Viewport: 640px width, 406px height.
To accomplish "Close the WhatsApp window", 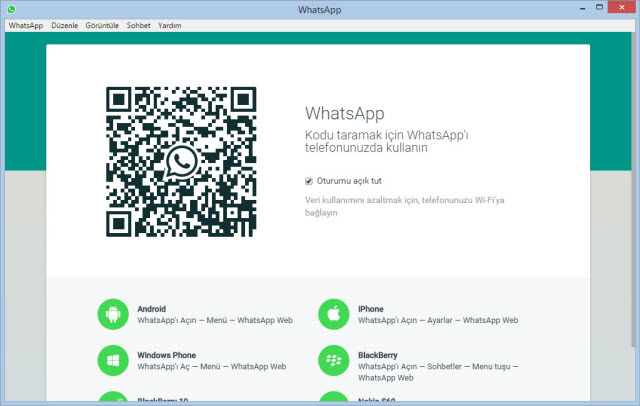I will pyautogui.click(x=622, y=7).
